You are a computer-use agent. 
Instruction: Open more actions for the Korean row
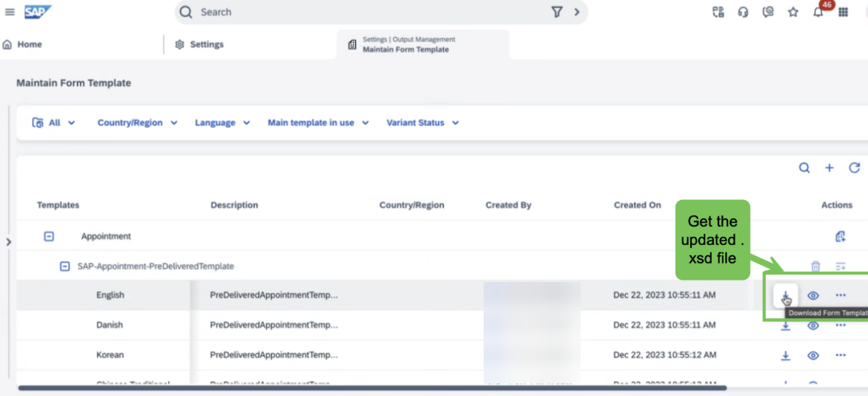(841, 355)
